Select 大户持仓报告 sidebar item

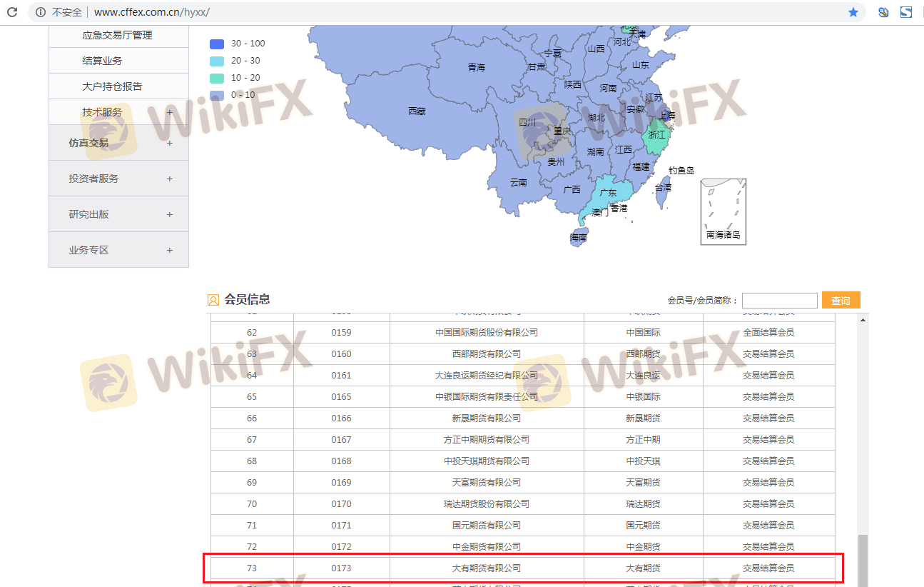112,86
